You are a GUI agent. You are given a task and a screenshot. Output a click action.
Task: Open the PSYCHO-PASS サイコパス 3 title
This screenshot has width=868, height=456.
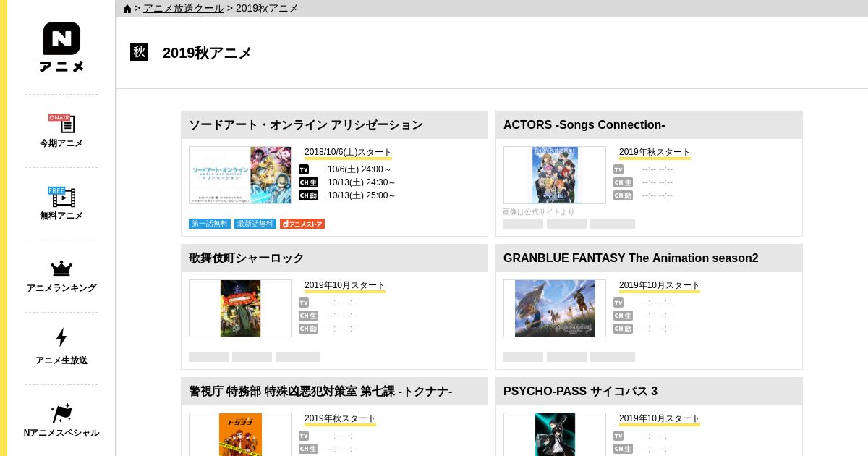(580, 391)
